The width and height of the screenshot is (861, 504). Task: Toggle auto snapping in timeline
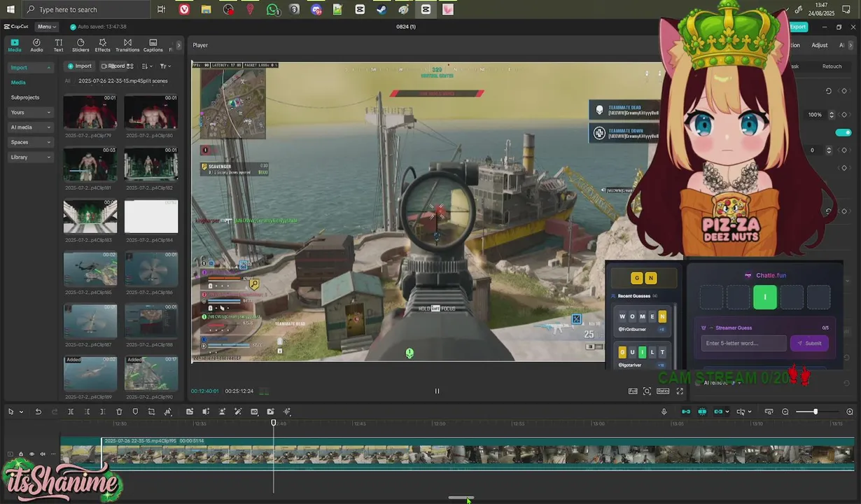(x=702, y=412)
